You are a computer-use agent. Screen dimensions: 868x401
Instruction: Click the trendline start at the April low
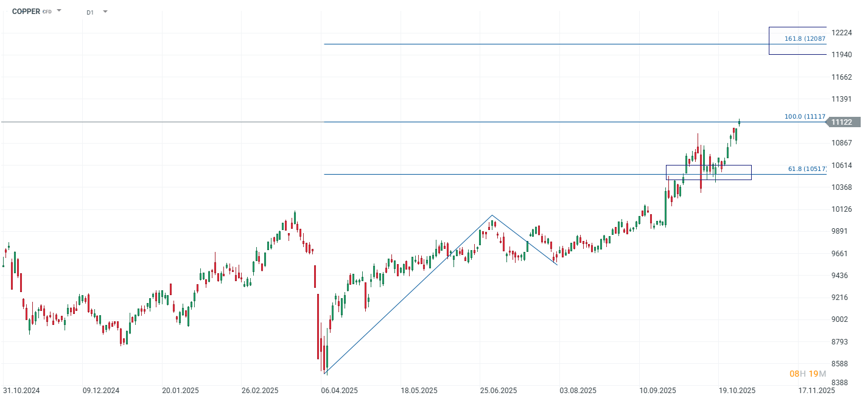325,373
